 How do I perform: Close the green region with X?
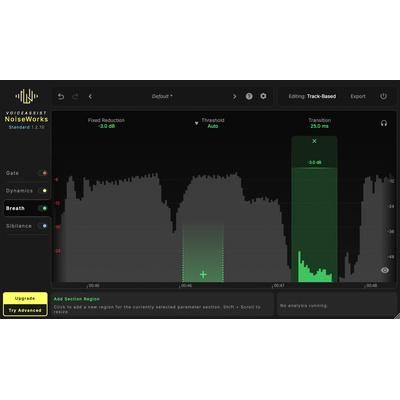click(x=314, y=141)
